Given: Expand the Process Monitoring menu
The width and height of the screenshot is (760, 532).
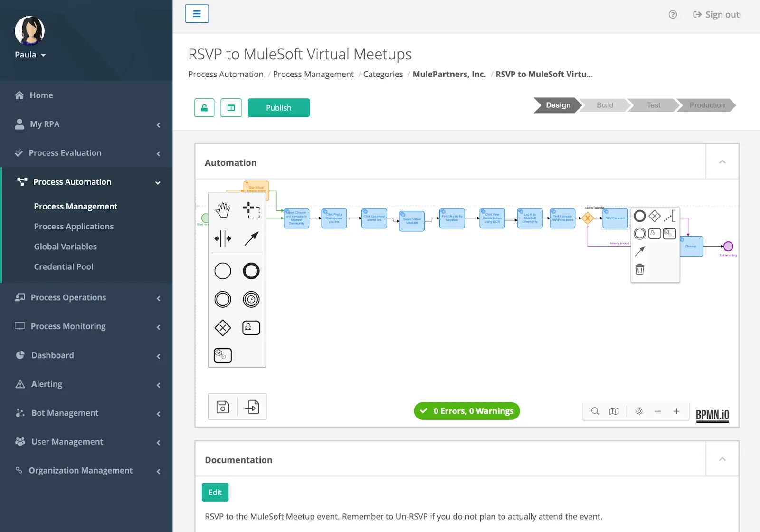Looking at the screenshot, I should click(86, 326).
